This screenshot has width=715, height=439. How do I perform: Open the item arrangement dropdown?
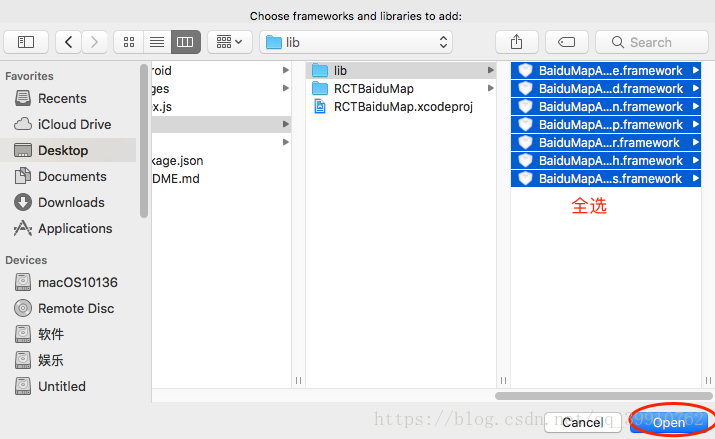pyautogui.click(x=229, y=42)
